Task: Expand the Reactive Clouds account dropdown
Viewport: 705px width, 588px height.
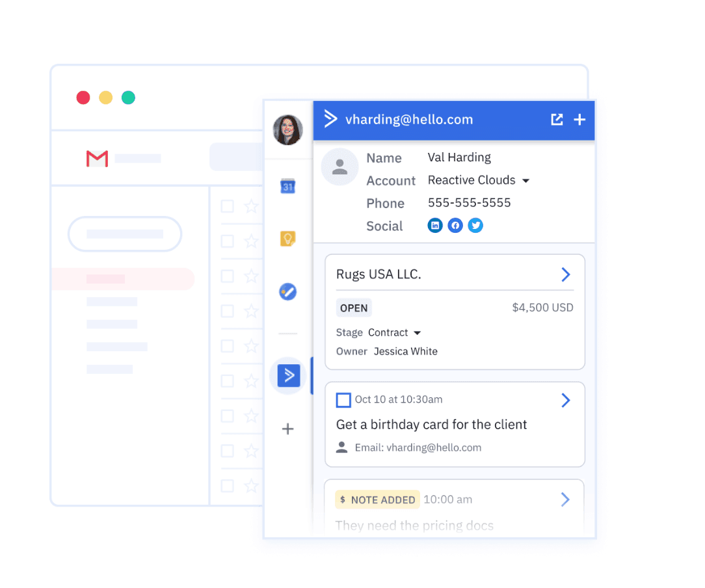Action: pos(525,181)
